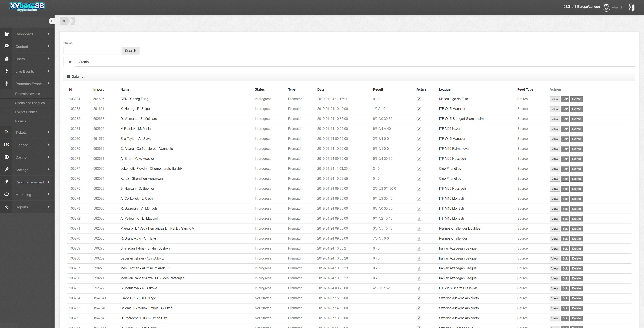Expand the Content sidebar menu
644x328 pixels.
[27, 46]
